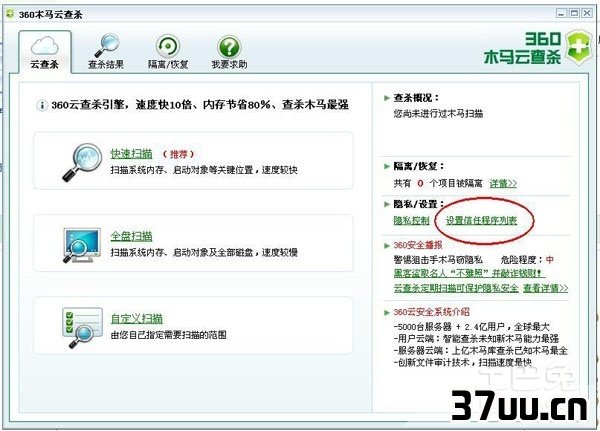Click text 警惕狙击手木马窃隐私
The width and height of the screenshot is (600, 431).
click(438, 260)
